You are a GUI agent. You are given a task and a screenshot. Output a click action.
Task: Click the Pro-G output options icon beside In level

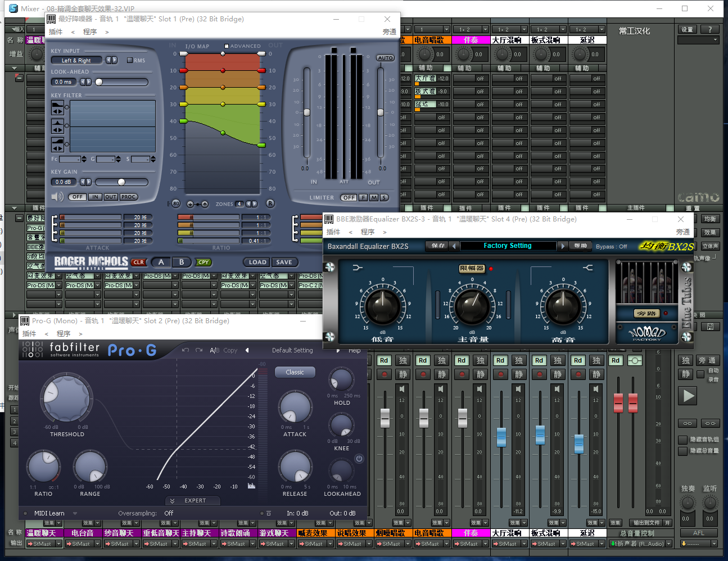click(x=269, y=513)
